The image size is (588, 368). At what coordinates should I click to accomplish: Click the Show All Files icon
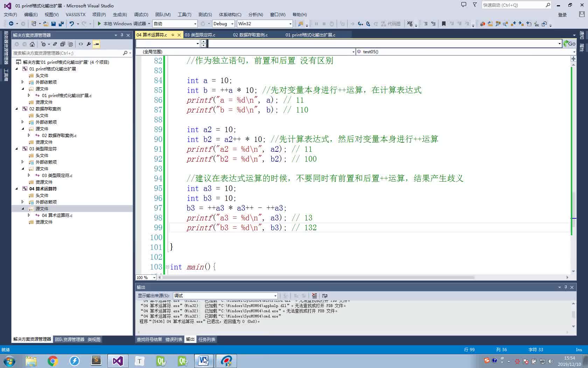[x=70, y=44]
